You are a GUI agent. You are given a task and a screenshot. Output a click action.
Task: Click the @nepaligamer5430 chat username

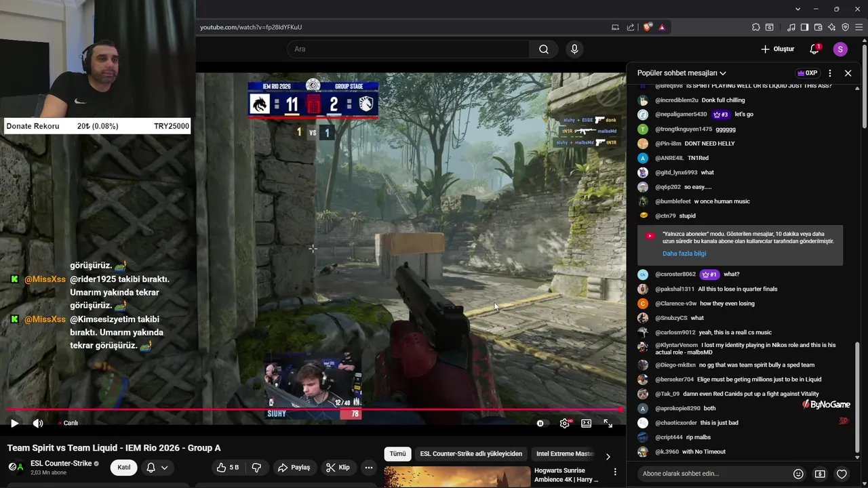[681, 115]
